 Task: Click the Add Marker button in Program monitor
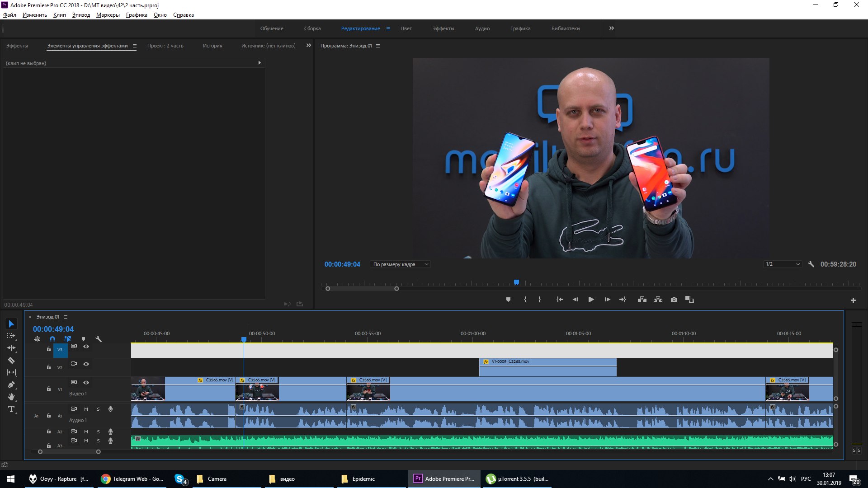[x=508, y=300]
